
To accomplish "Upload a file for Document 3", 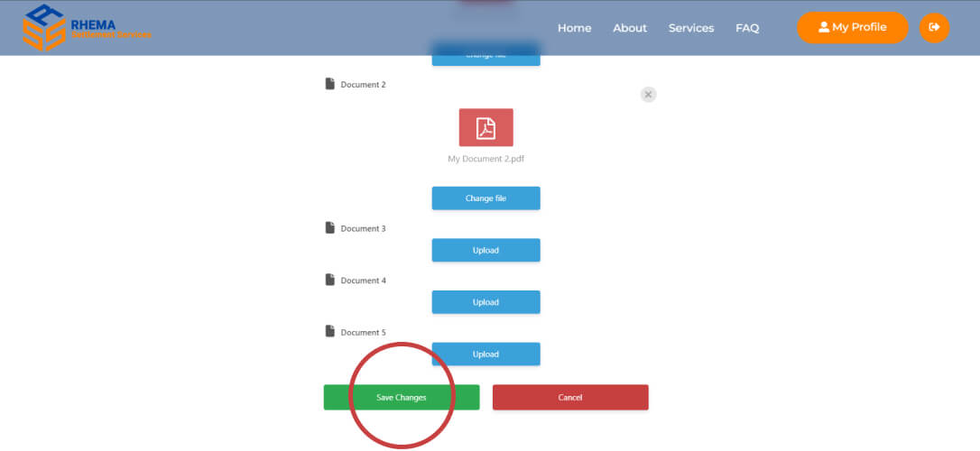I will 485,250.
